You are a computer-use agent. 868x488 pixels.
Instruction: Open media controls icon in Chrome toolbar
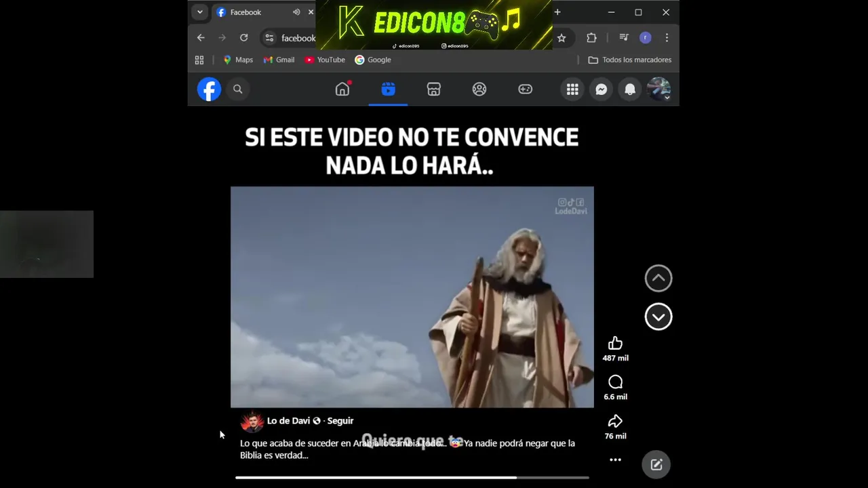(624, 38)
